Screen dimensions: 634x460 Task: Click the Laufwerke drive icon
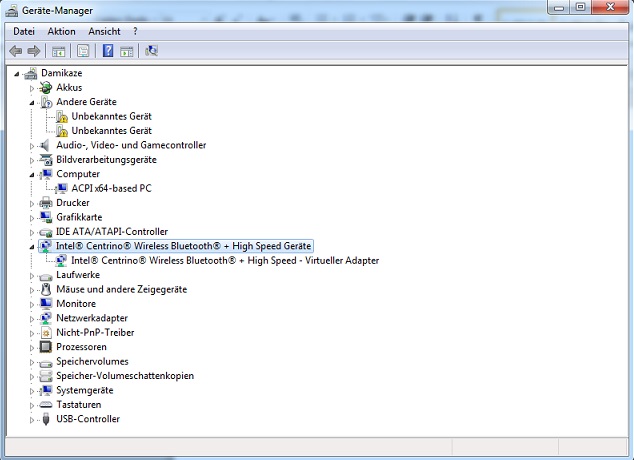coord(46,275)
